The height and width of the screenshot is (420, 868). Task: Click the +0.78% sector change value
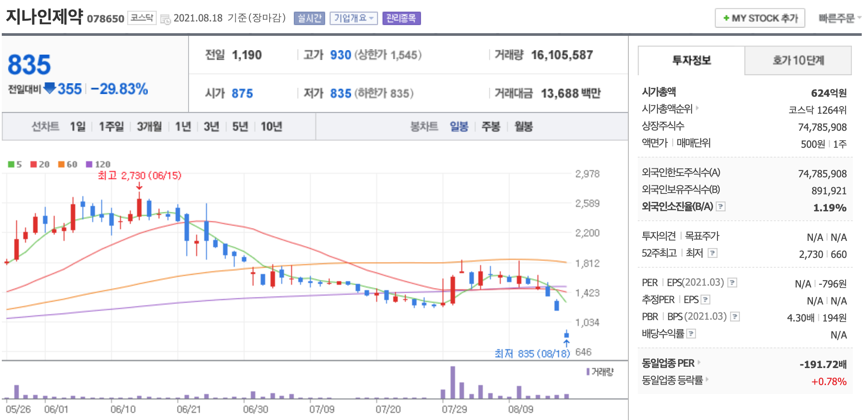coord(829,381)
